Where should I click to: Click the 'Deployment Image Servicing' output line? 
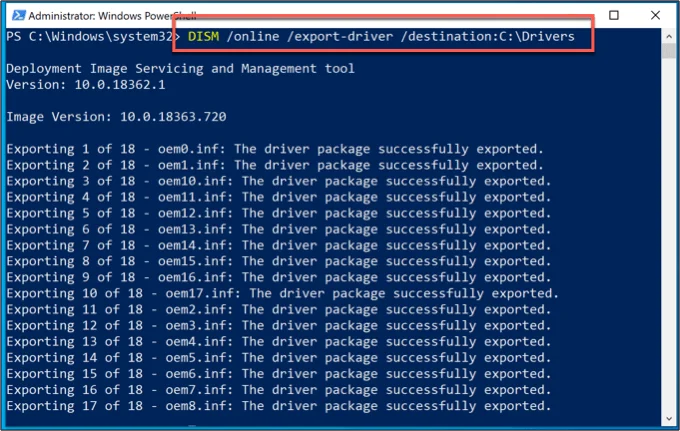click(180, 69)
